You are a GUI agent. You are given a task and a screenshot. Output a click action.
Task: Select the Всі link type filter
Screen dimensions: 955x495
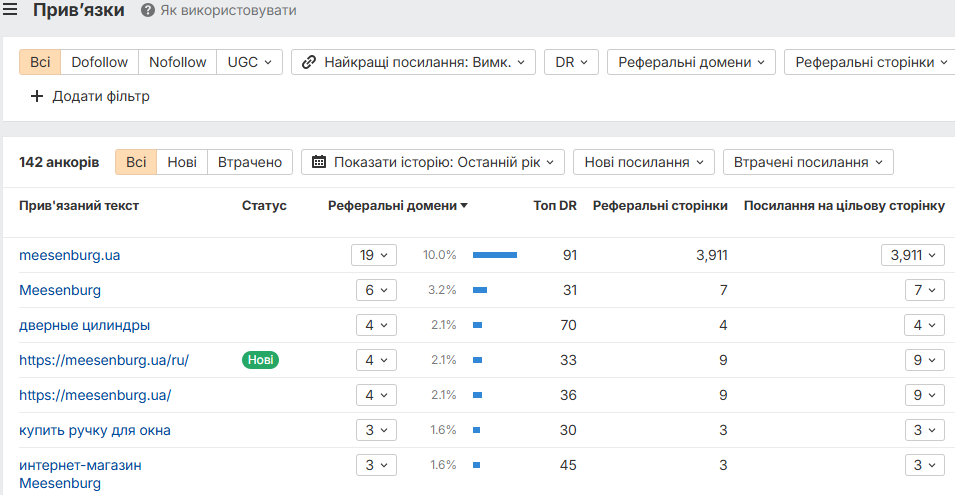[x=40, y=62]
